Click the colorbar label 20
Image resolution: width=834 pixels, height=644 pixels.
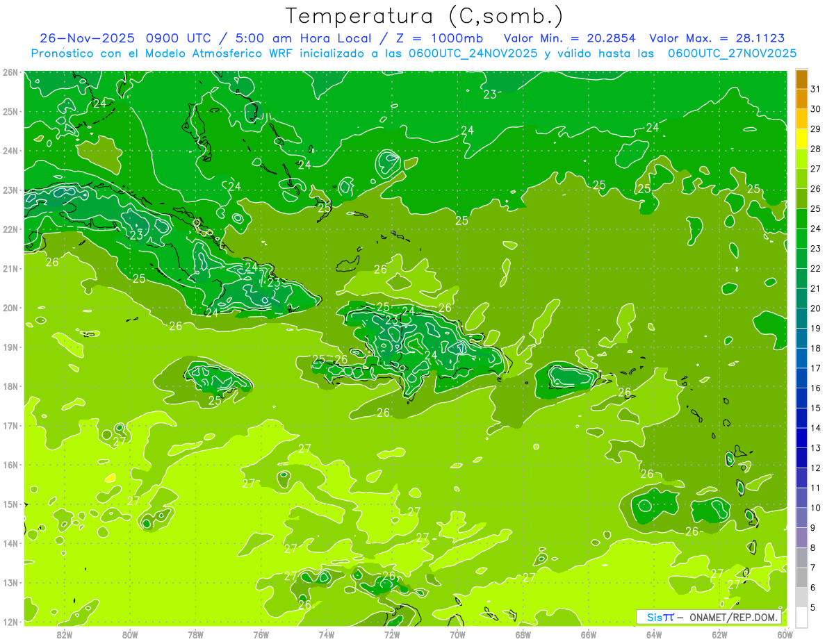[815, 308]
